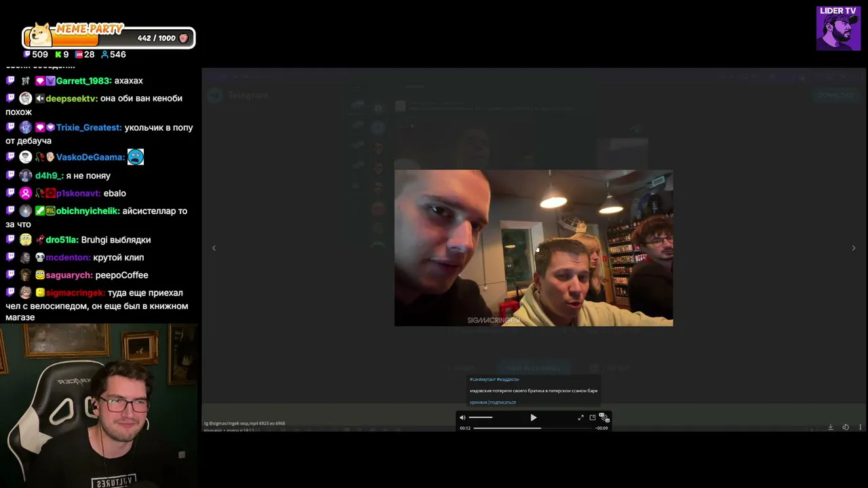Click the streamer webcam feed
The height and width of the screenshot is (488, 868).
pos(100,406)
